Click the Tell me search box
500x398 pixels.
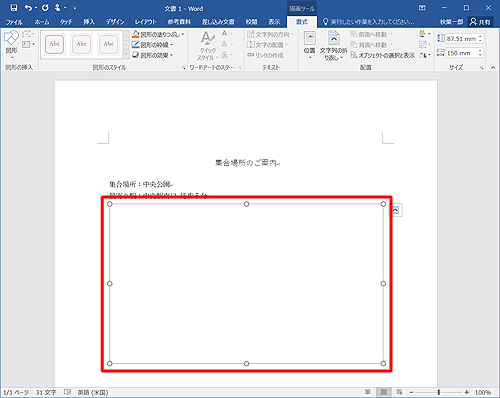pyautogui.click(x=369, y=22)
